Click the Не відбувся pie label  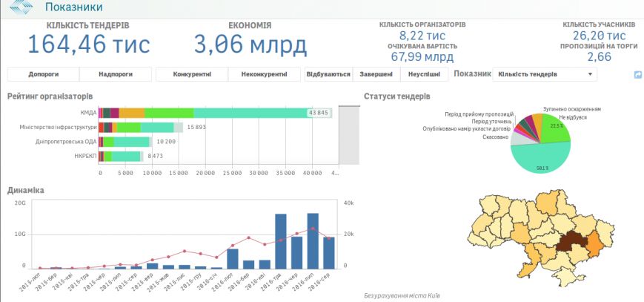573,117
